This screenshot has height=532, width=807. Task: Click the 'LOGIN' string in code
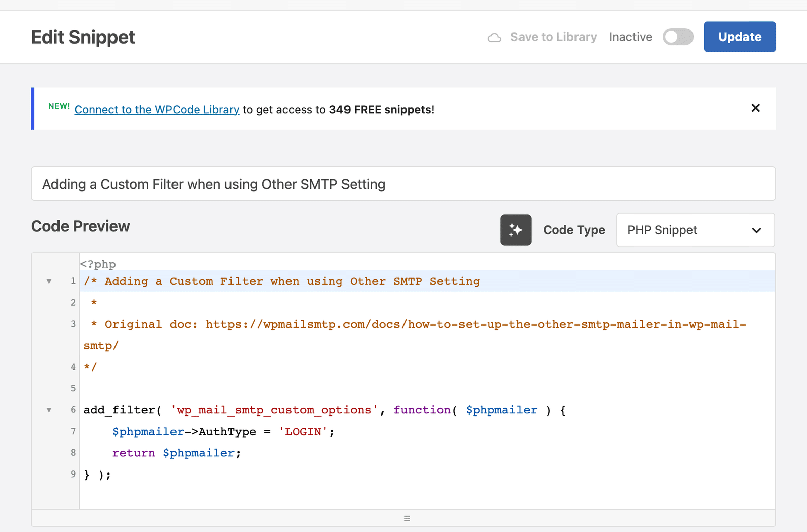pos(303,432)
